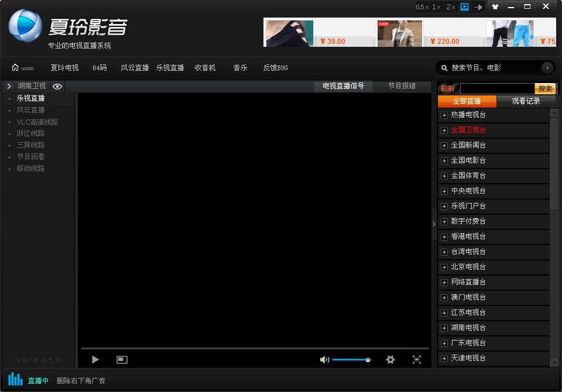Open 收音机 menu
Viewport: 562px width, 392px height.
pyautogui.click(x=205, y=68)
